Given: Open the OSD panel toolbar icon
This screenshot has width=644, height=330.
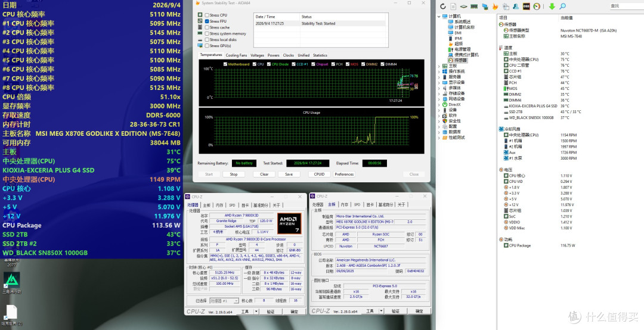Looking at the screenshot, I should click(526, 6).
